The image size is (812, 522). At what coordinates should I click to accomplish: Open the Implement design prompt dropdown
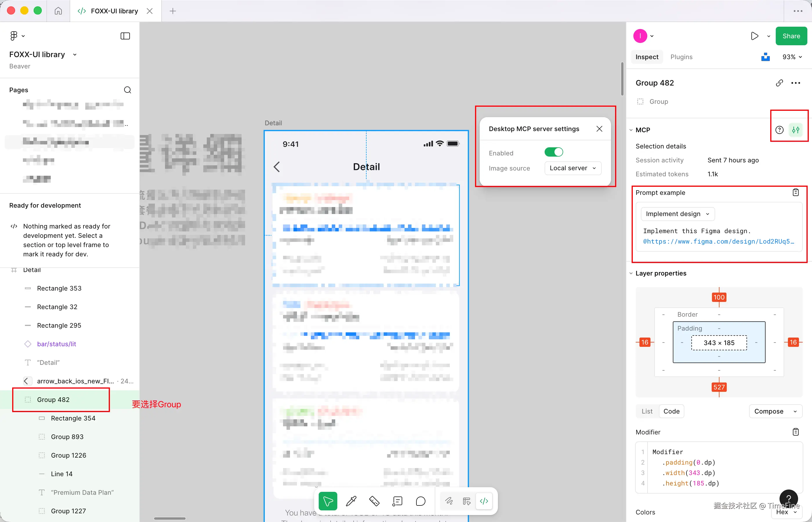677,214
